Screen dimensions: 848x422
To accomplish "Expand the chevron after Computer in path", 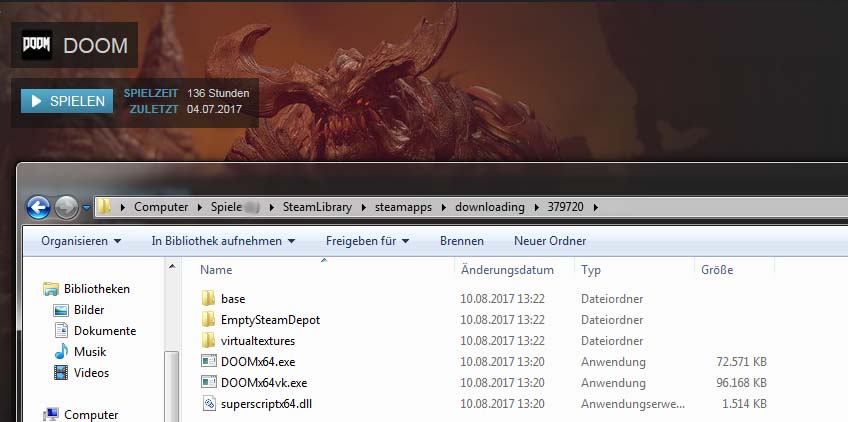I will pos(200,207).
